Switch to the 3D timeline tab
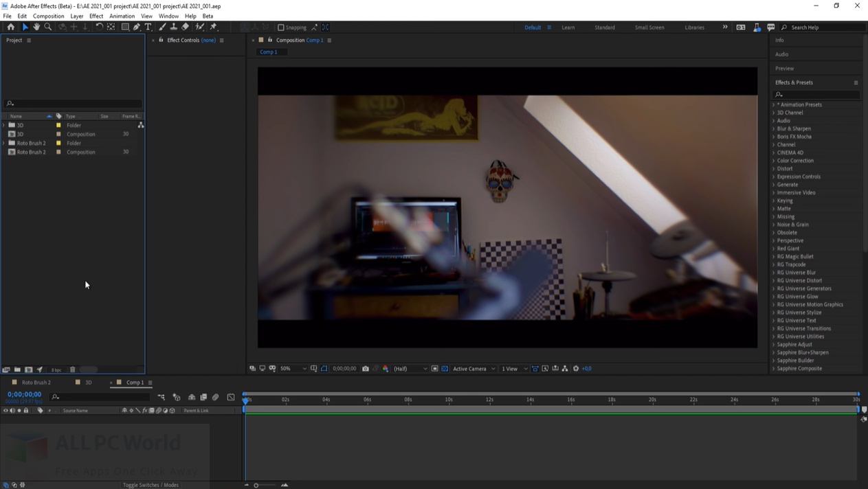The image size is (868, 489). [x=88, y=383]
